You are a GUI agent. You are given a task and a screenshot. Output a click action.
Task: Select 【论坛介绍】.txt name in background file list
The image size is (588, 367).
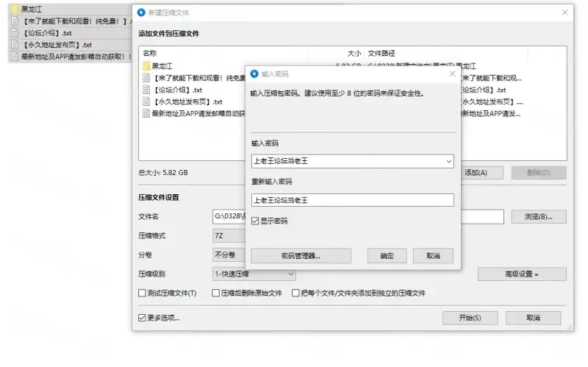point(46,33)
